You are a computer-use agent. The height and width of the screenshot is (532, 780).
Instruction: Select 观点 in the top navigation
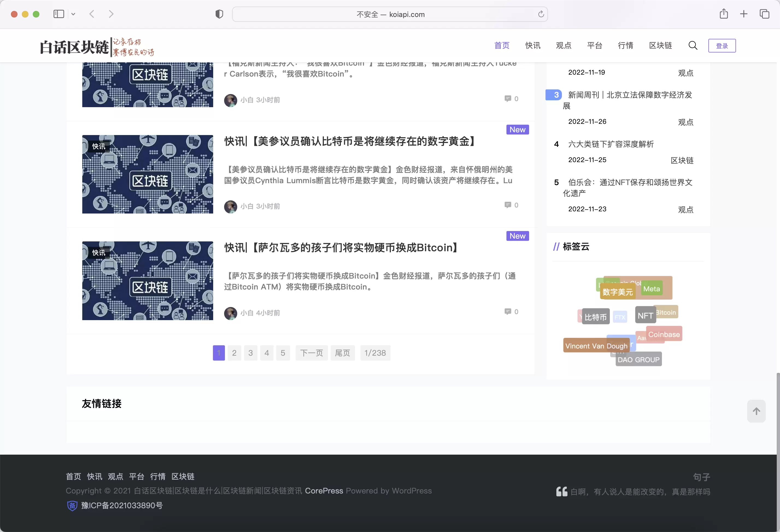click(564, 46)
